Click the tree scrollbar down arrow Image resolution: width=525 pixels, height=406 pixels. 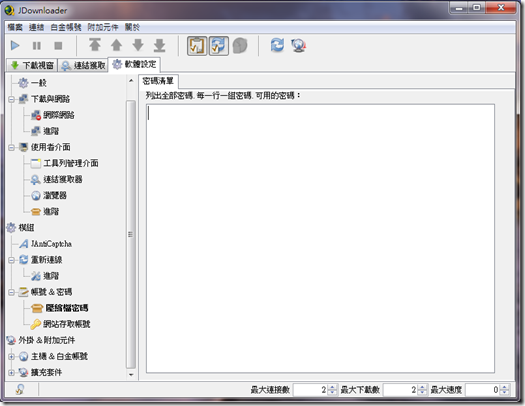[x=131, y=375]
